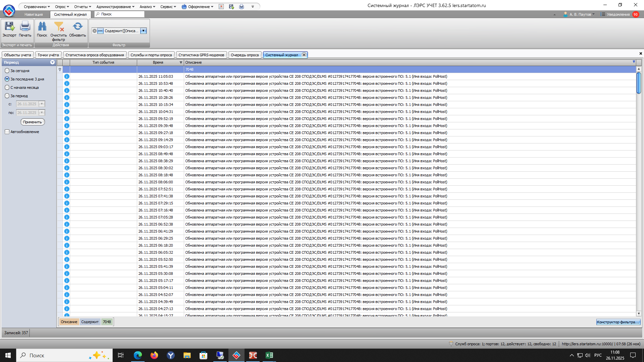Viewport: 644px width, 362px height.
Task: Open Excel from the Windows taskbar
Action: tap(269, 355)
